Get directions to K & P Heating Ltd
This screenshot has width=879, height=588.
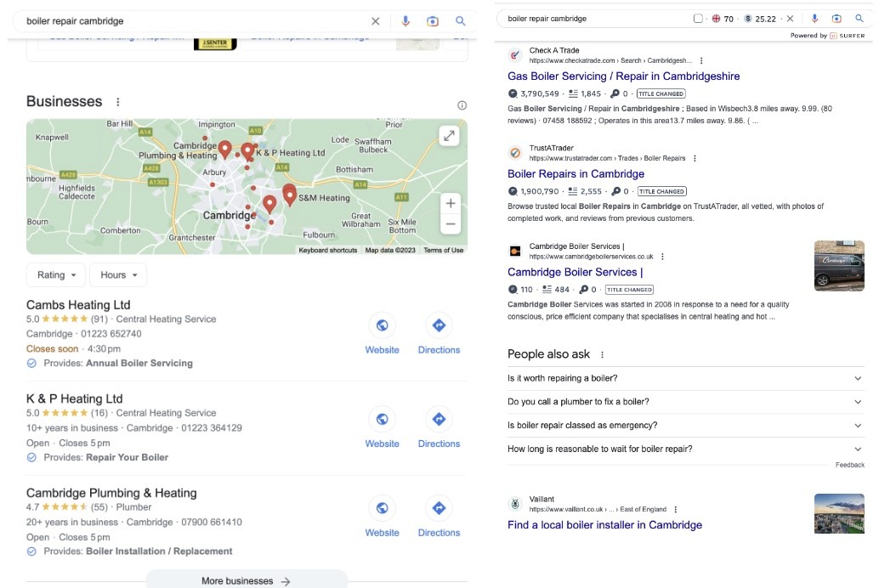[439, 428]
